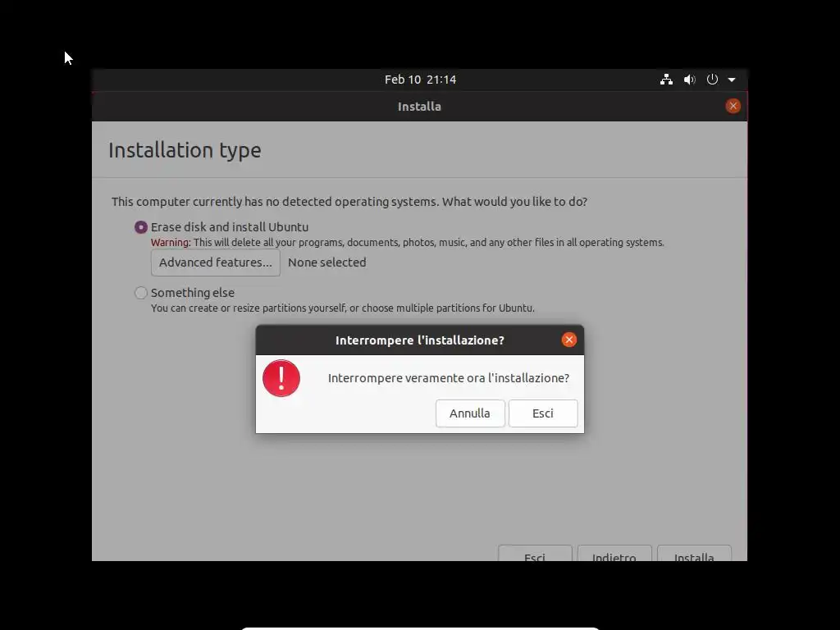Select the Something else radio option
This screenshot has height=630, width=840.
141,293
